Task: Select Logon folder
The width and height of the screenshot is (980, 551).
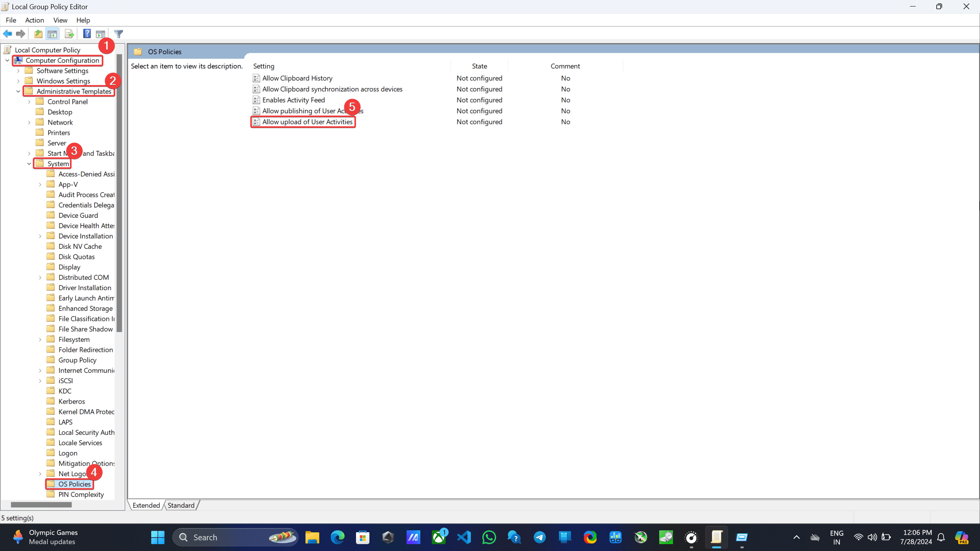Action: [x=68, y=453]
